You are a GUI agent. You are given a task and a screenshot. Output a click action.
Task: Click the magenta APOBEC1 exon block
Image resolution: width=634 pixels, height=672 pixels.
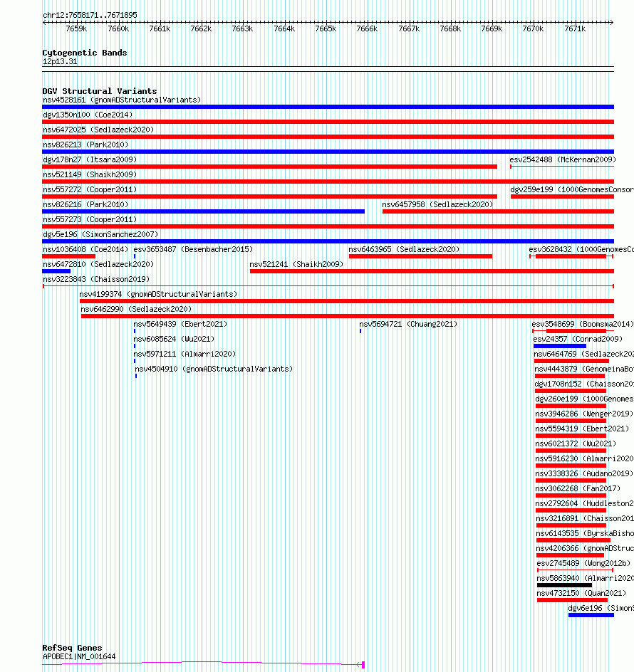tap(363, 665)
